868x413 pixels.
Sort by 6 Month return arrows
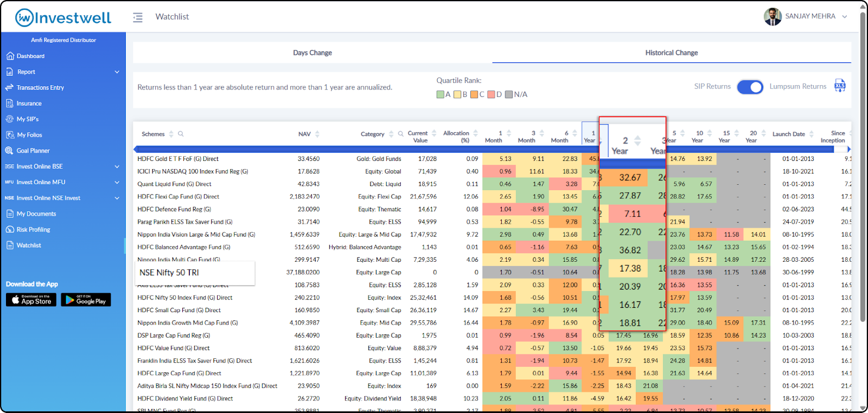575,133
